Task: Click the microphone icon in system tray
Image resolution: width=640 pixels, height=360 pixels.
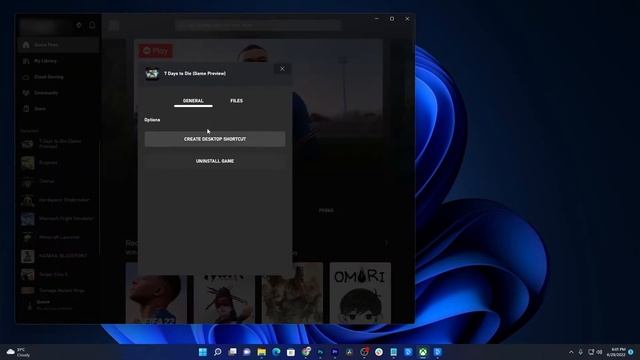Action: coord(580,352)
